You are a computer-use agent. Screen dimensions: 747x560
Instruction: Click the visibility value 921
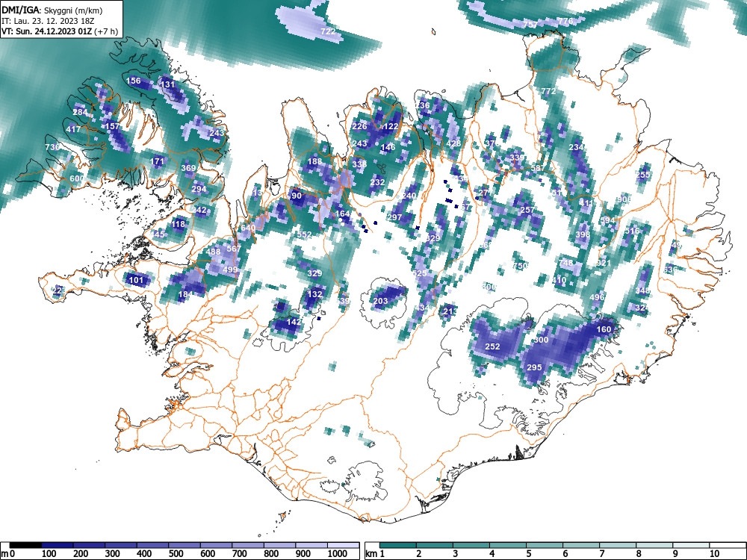(x=603, y=263)
